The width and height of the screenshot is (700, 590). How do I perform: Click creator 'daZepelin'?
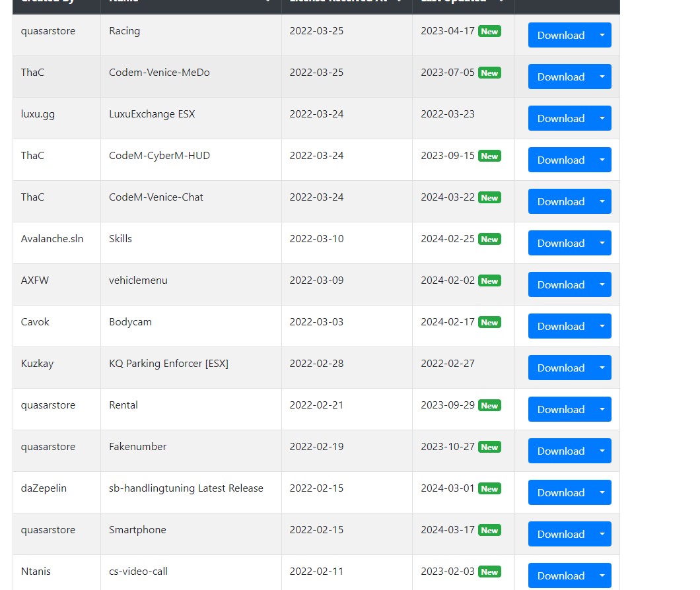[44, 488]
